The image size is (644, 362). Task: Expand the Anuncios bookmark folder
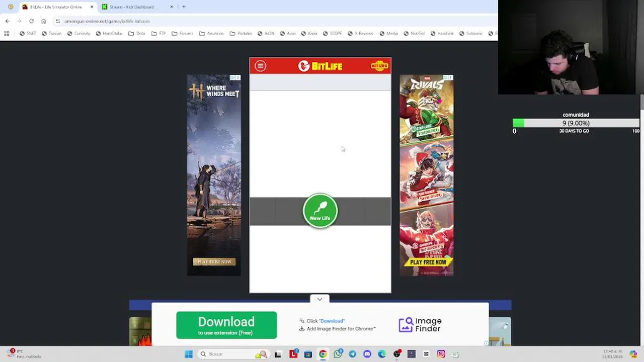tap(211, 34)
